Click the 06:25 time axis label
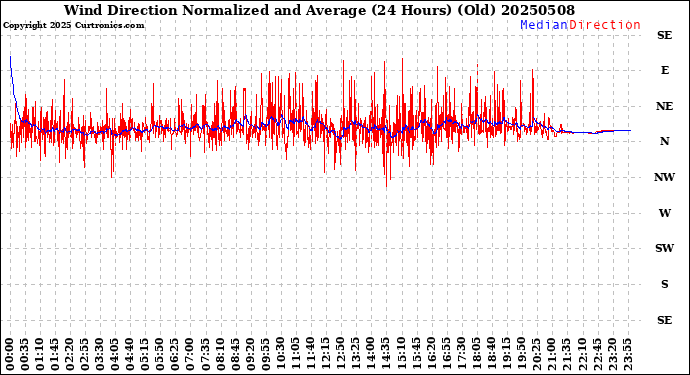Screen dimensions: 690x375 pos(175,354)
